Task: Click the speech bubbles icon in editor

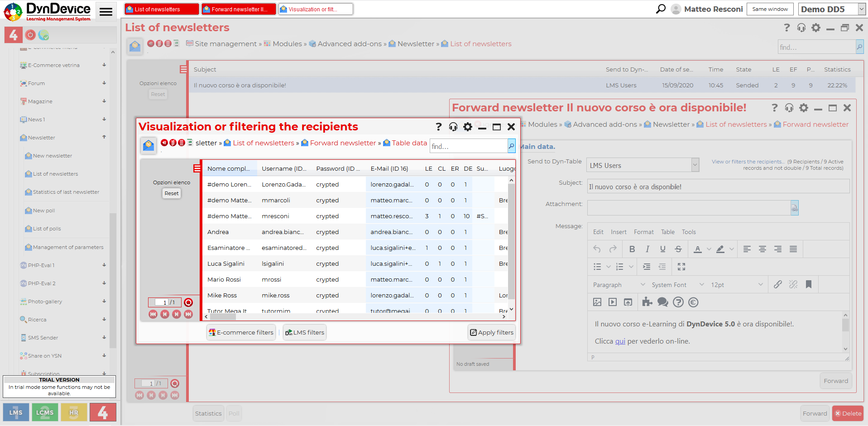Action: 663,302
